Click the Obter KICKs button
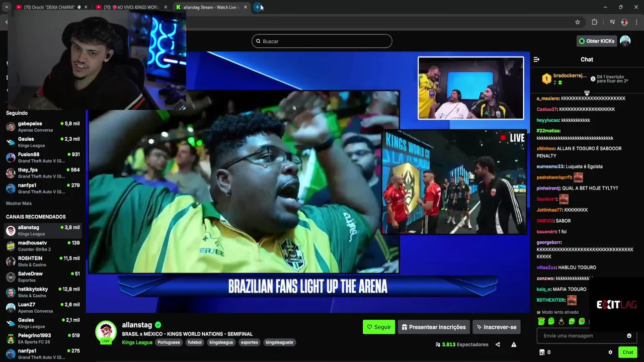The image size is (644, 362). pos(597,41)
